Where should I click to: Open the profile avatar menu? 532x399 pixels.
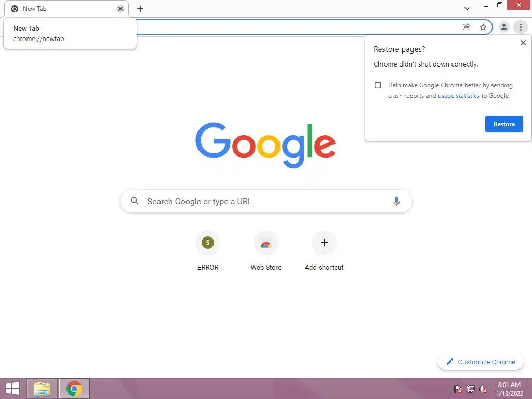click(x=504, y=27)
